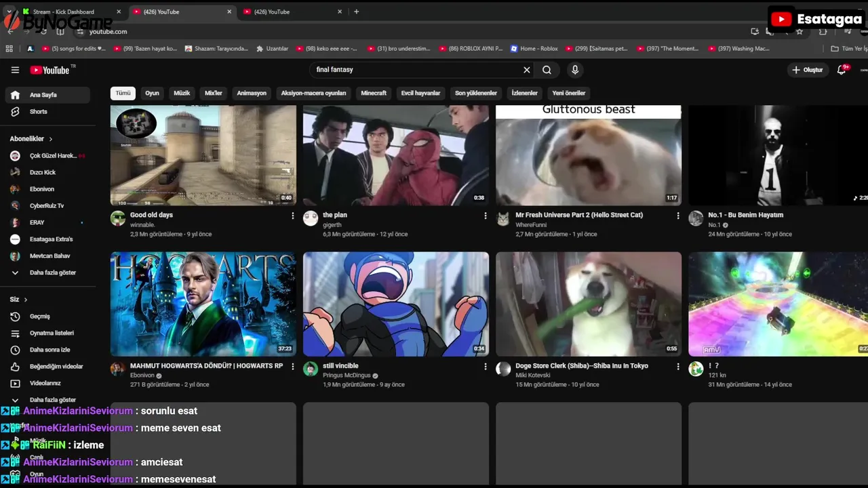Select the Aksiyon-macera oyunları chip
Image resolution: width=868 pixels, height=488 pixels.
pos(313,93)
